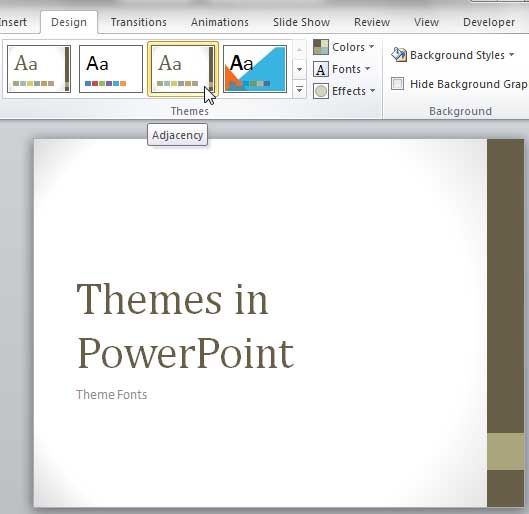Image resolution: width=529 pixels, height=514 pixels.
Task: Open the Insert ribbon tab
Action: (13, 22)
